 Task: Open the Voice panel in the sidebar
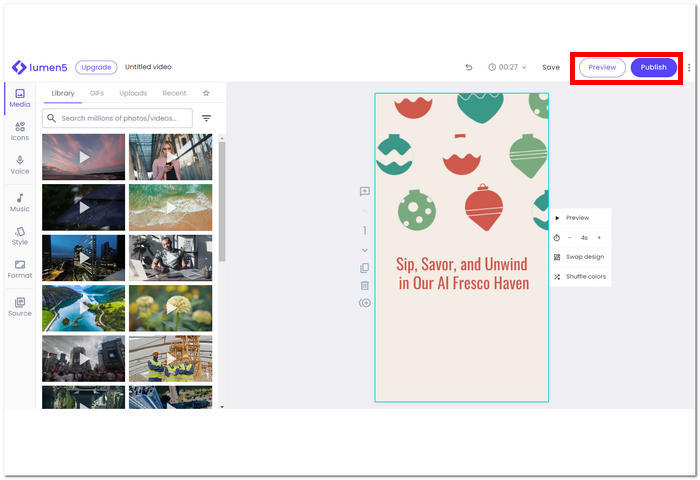20,164
